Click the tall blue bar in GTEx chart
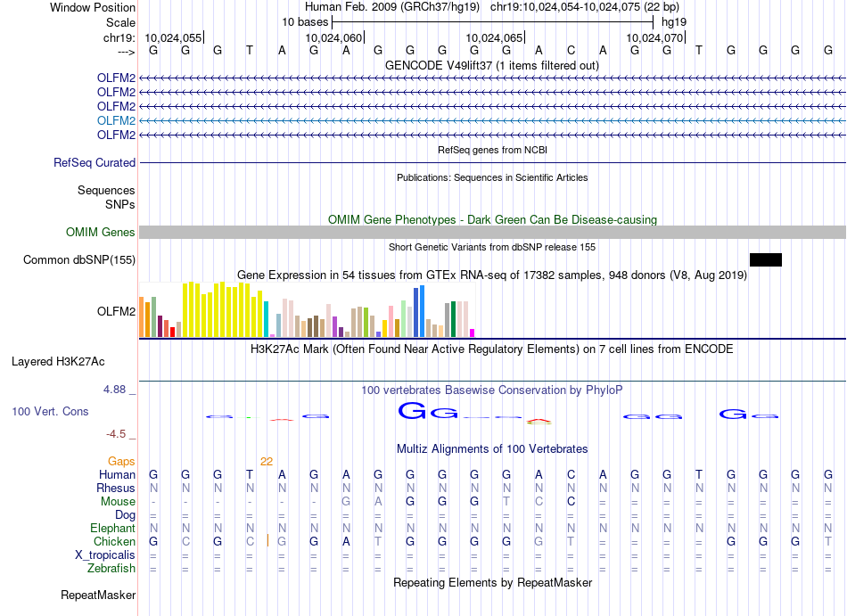The width and height of the screenshot is (847, 616). pyautogui.click(x=422, y=311)
